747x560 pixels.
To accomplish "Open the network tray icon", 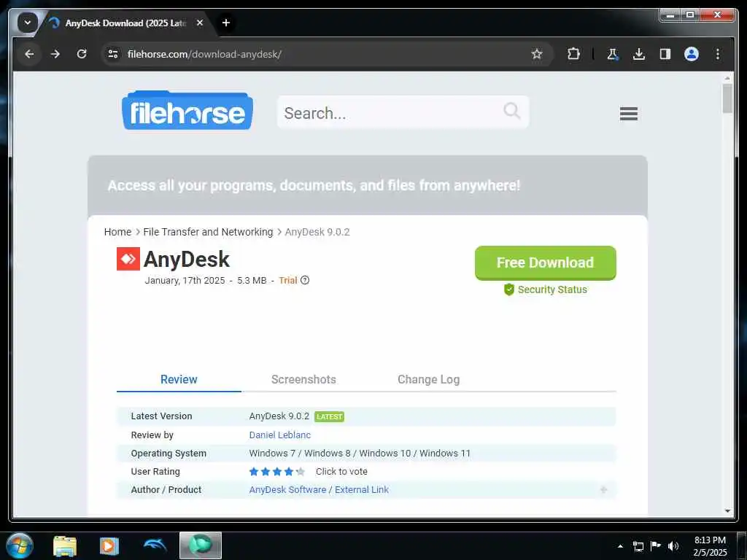I will 638,546.
